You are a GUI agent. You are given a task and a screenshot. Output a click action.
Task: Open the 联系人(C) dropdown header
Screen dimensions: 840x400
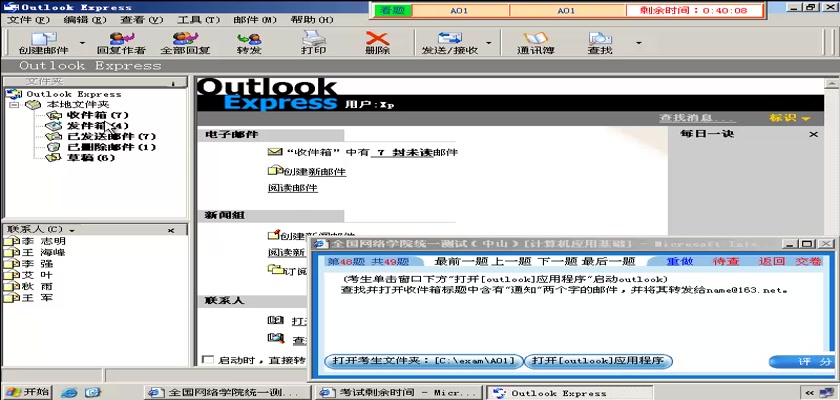click(40, 230)
